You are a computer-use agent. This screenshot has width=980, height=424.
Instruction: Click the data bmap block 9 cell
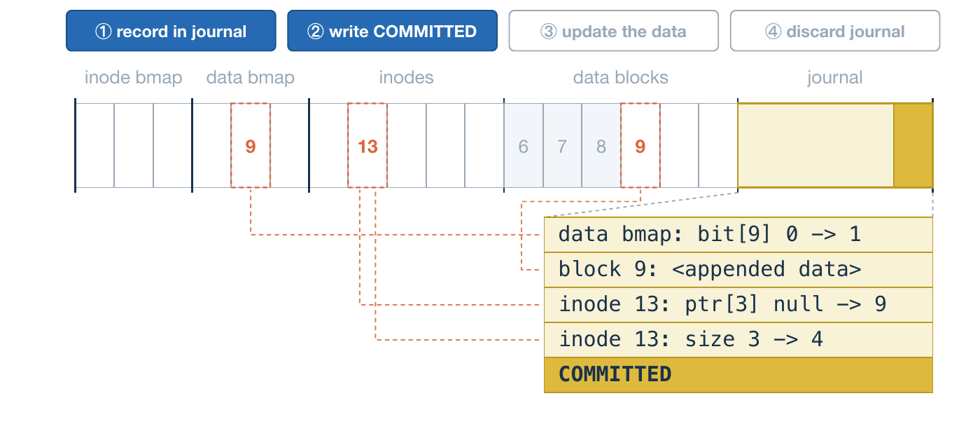coord(251,146)
